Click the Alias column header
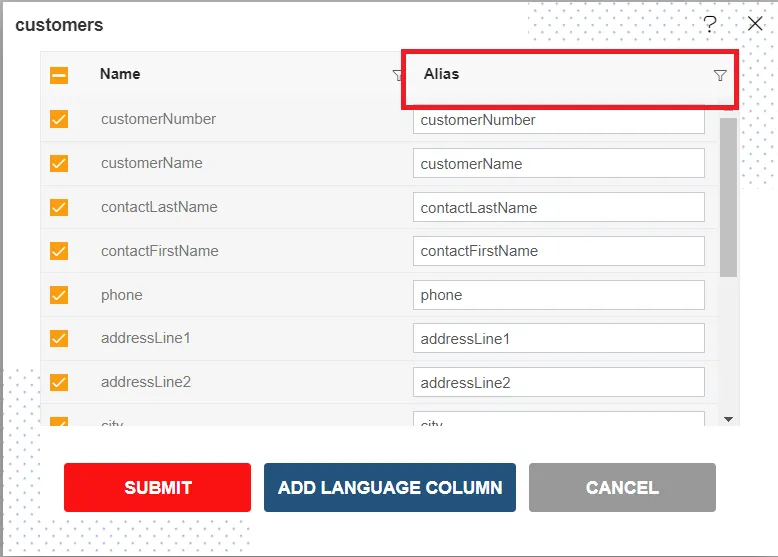The width and height of the screenshot is (778, 557). click(442, 74)
